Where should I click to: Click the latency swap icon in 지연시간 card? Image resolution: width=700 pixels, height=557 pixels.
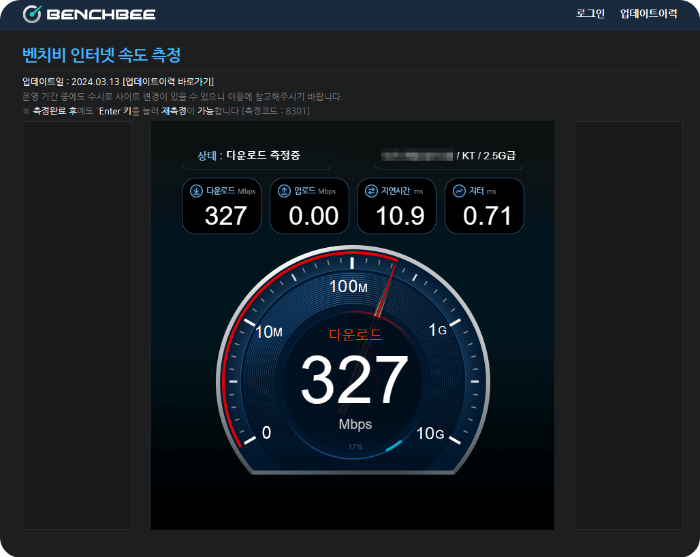[371, 191]
